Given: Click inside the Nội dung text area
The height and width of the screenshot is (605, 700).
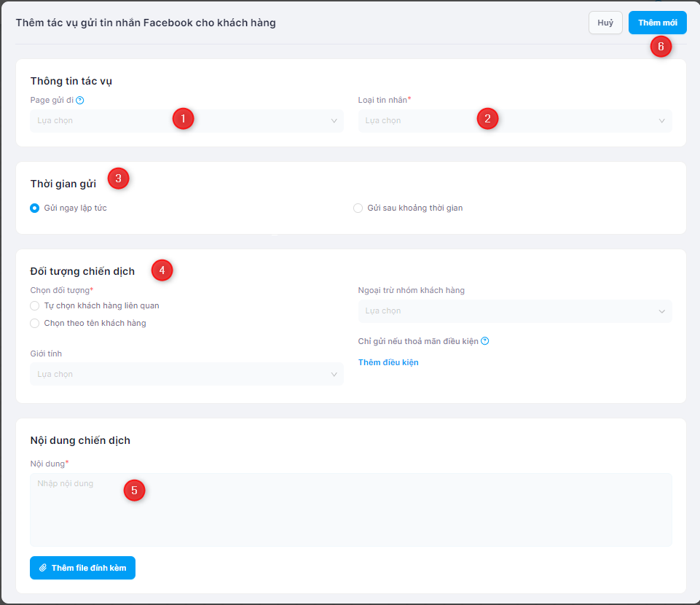Looking at the screenshot, I should (x=350, y=518).
